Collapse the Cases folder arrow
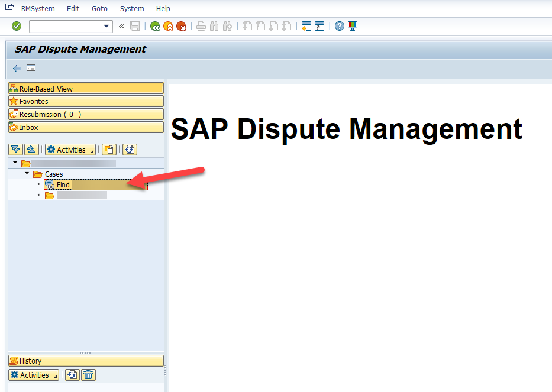 [27, 173]
